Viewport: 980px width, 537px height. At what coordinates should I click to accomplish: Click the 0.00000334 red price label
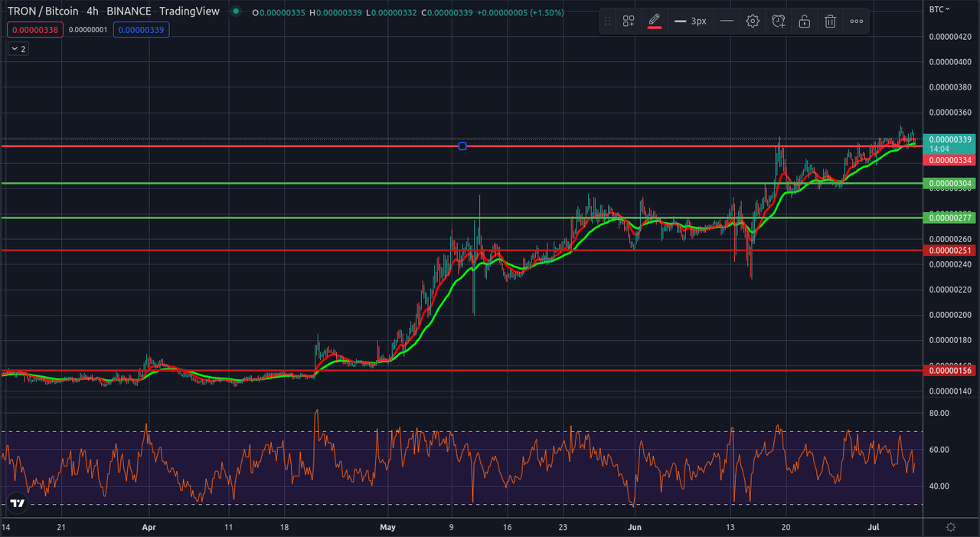(x=949, y=160)
